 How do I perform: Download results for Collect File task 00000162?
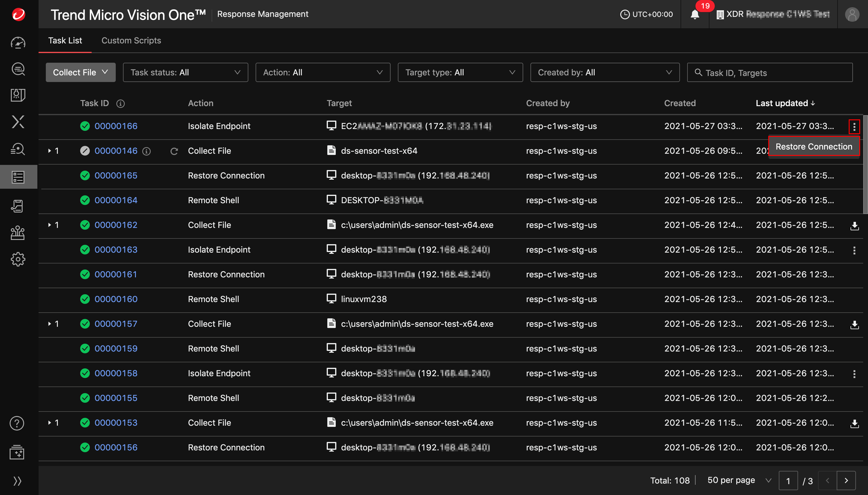854,226
